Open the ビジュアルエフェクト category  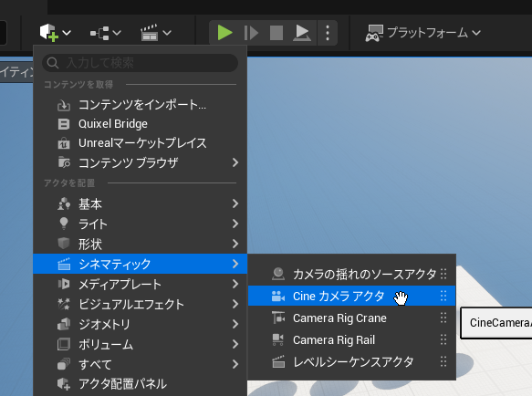click(140, 304)
